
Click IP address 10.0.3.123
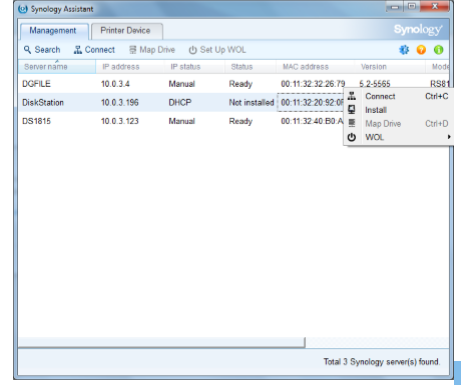pos(120,121)
